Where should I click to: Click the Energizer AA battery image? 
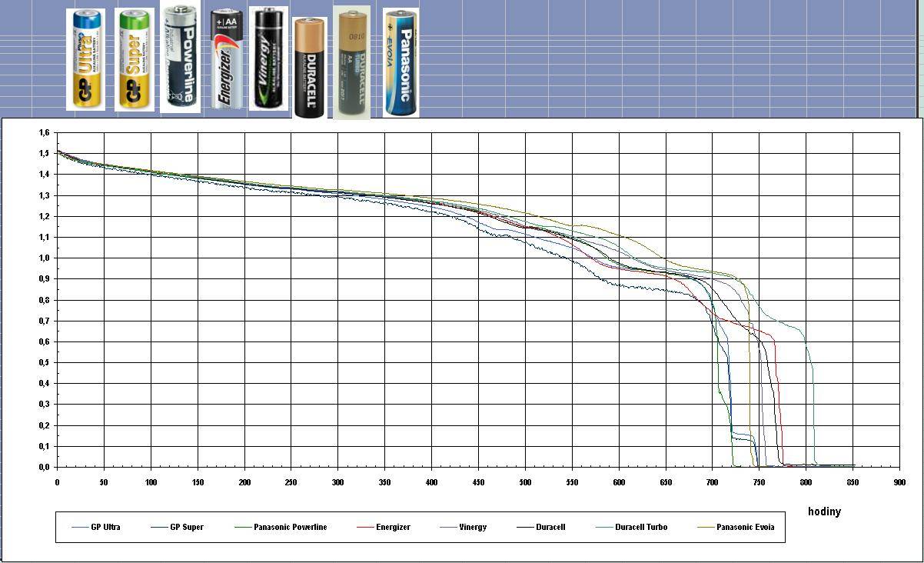[x=227, y=60]
